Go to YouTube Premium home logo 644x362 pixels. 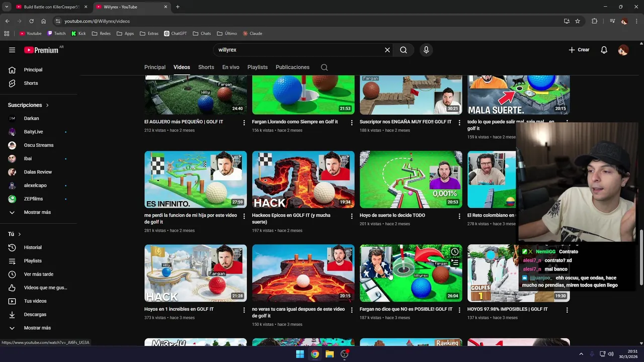pyautogui.click(x=42, y=50)
